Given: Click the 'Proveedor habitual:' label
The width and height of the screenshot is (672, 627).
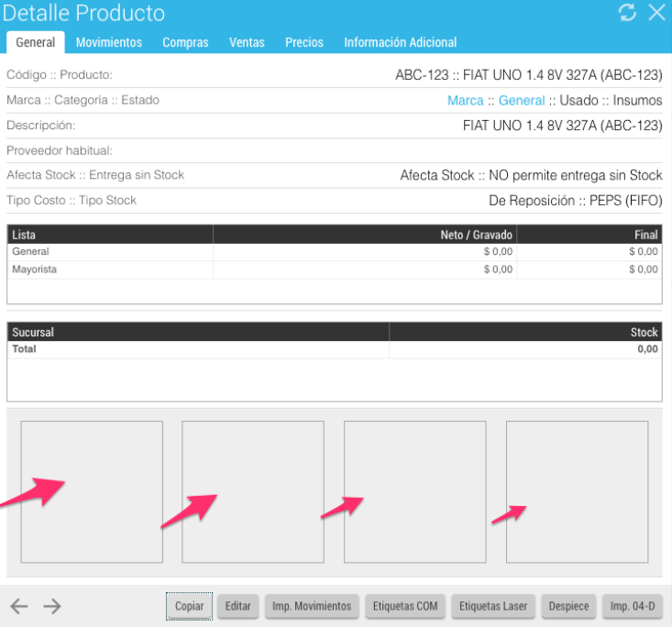Looking at the screenshot, I should [x=60, y=150].
